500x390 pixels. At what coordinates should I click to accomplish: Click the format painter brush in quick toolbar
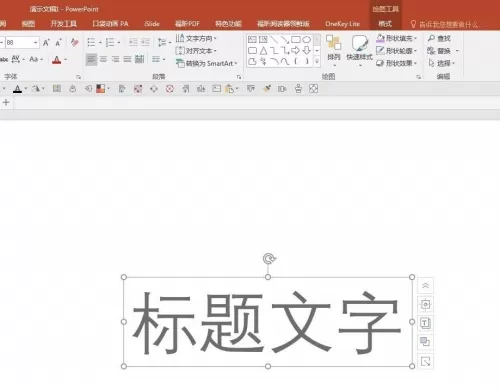click(x=267, y=89)
